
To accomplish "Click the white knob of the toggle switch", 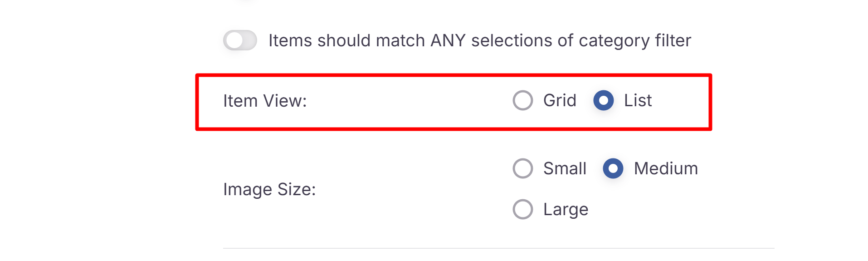I will pos(234,40).
